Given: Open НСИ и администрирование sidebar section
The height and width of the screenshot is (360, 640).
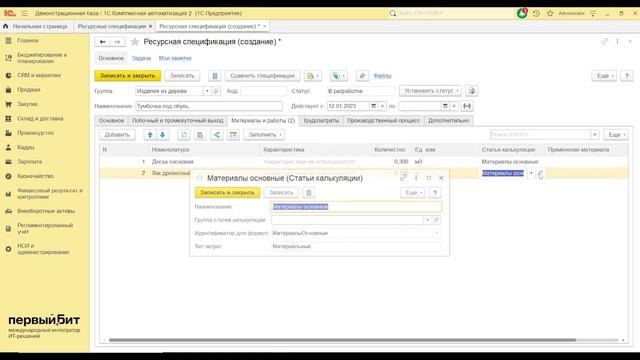Looking at the screenshot, I should pyautogui.click(x=43, y=249).
